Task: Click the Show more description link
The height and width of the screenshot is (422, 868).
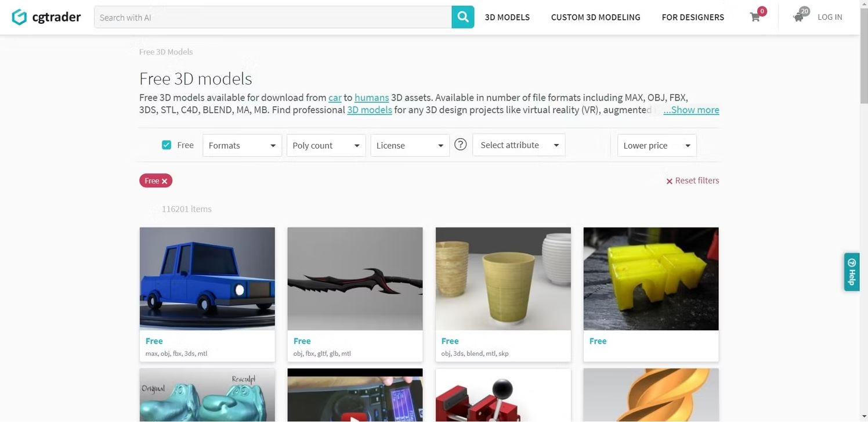Action: [x=691, y=110]
